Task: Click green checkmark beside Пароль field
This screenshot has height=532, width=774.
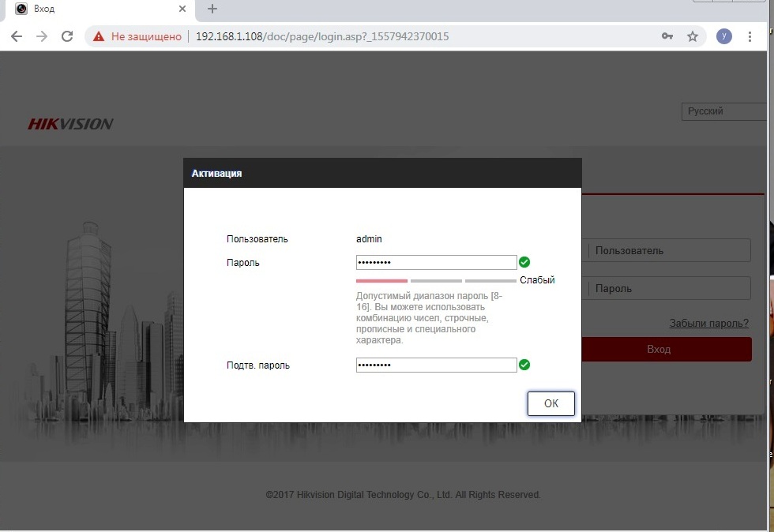Action: 524,262
